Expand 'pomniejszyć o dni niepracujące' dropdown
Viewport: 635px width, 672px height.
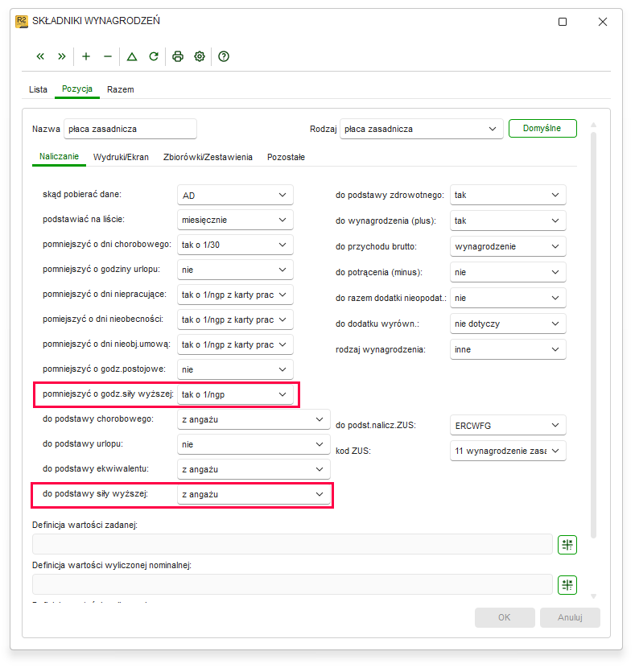click(235, 295)
